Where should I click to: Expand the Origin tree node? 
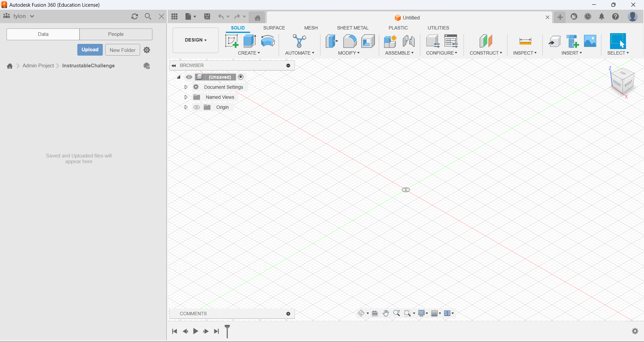click(186, 107)
